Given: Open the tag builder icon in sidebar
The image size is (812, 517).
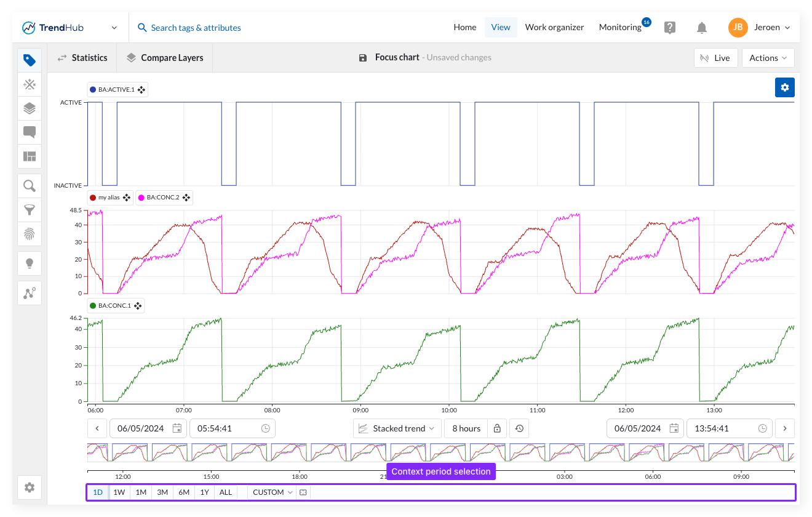Looking at the screenshot, I should (30, 84).
